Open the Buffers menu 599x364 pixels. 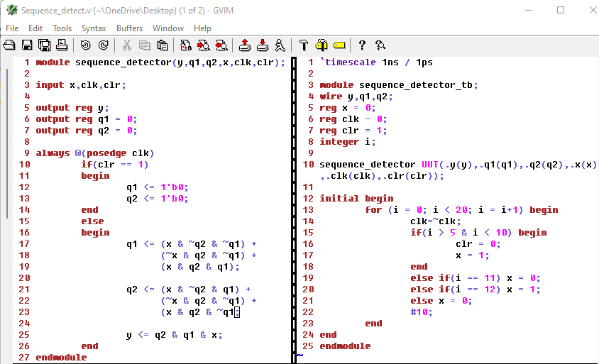click(129, 28)
